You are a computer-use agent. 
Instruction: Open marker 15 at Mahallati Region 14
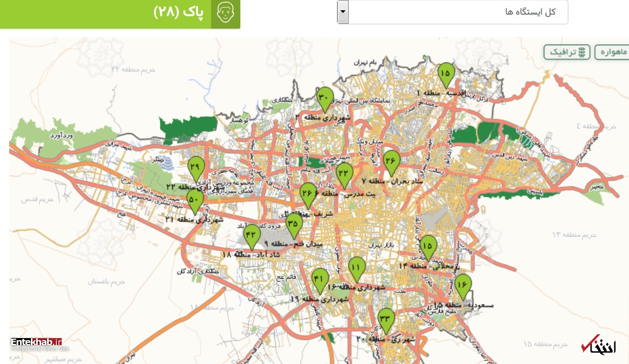coord(428,247)
